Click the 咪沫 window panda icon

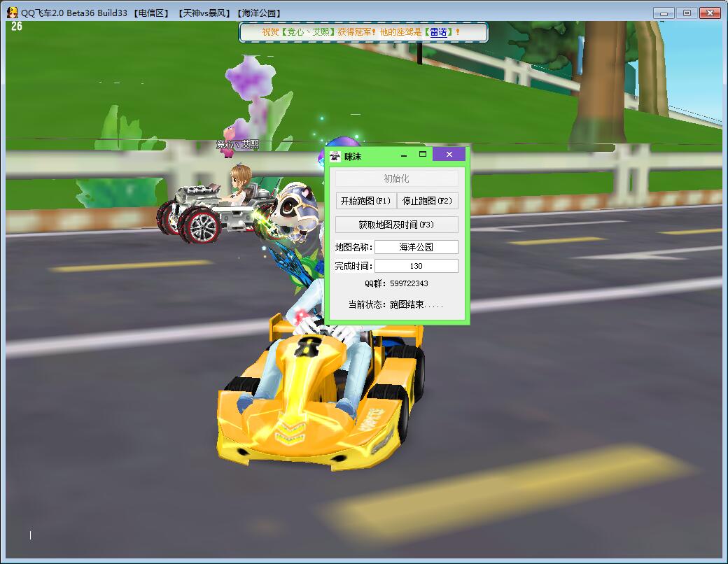(x=335, y=157)
